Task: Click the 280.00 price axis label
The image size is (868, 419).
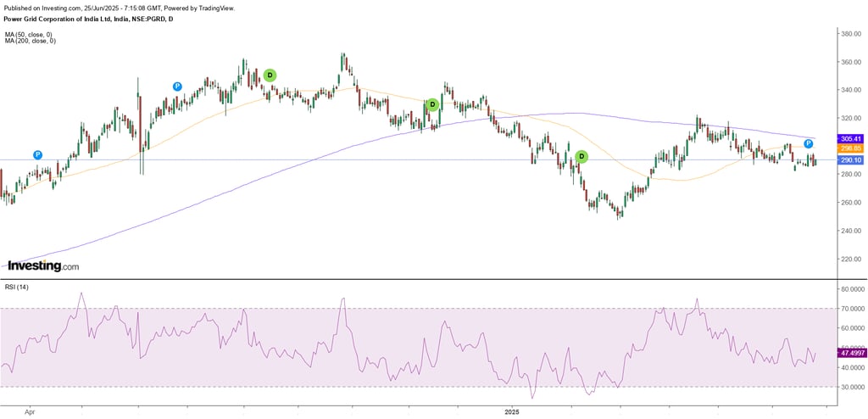Action: (853, 174)
